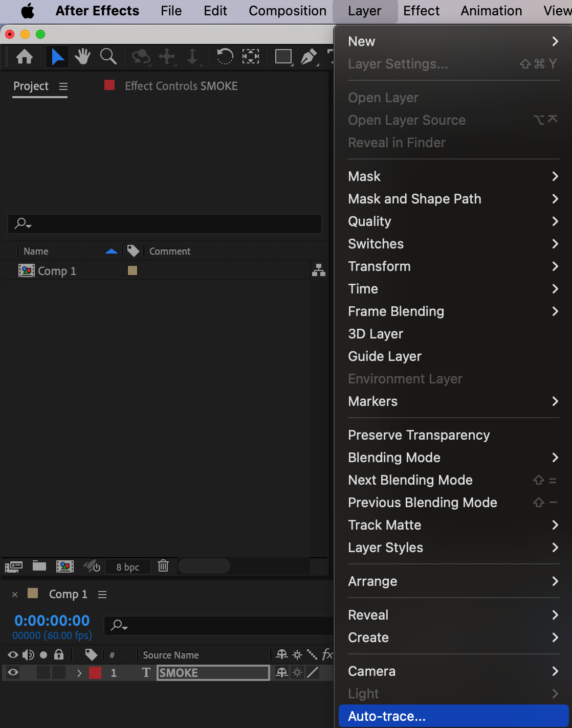The image size is (572, 728).
Task: Select the Rotation tool
Action: (225, 56)
